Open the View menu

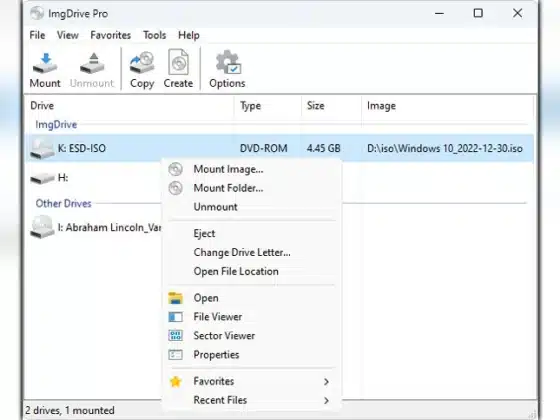pos(68,35)
